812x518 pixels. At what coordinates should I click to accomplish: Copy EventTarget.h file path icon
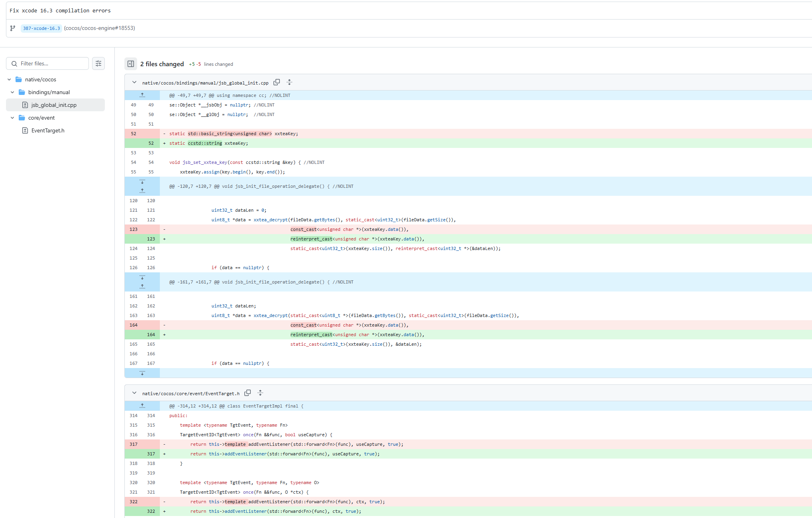248,393
